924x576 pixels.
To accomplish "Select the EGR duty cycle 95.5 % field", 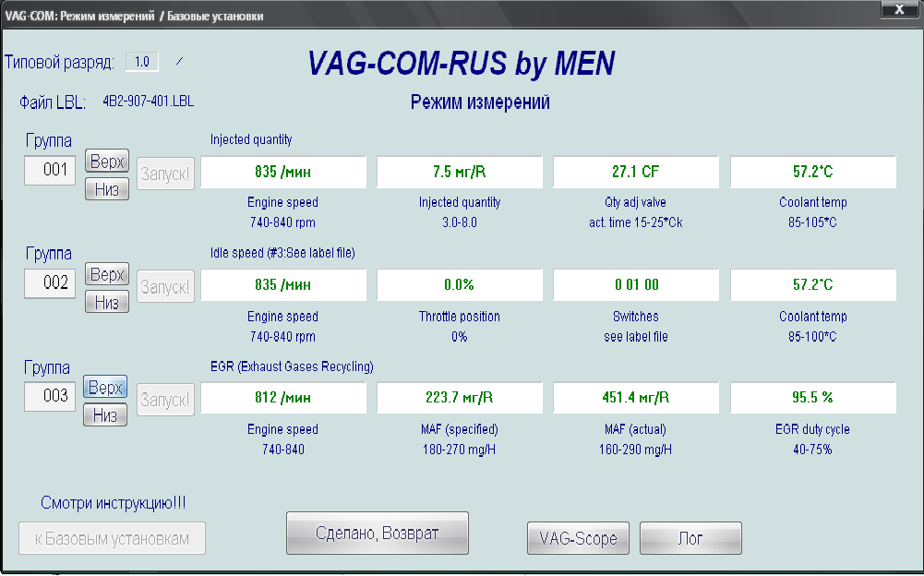I will tap(812, 398).
